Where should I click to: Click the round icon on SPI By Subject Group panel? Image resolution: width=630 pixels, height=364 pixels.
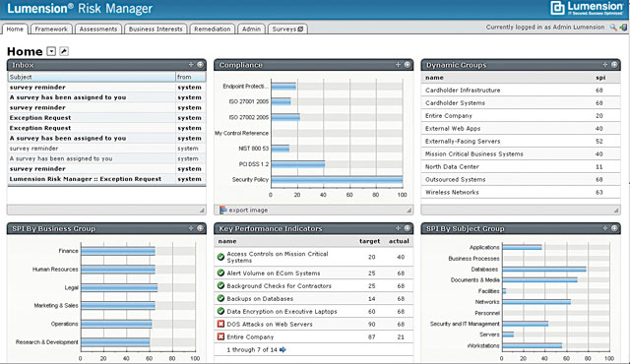[x=614, y=228]
